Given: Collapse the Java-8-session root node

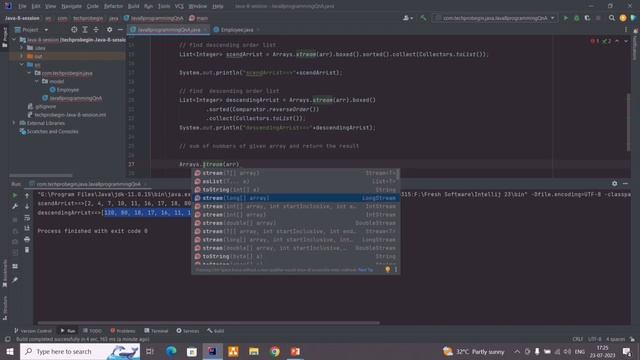Looking at the screenshot, I should (x=14, y=40).
